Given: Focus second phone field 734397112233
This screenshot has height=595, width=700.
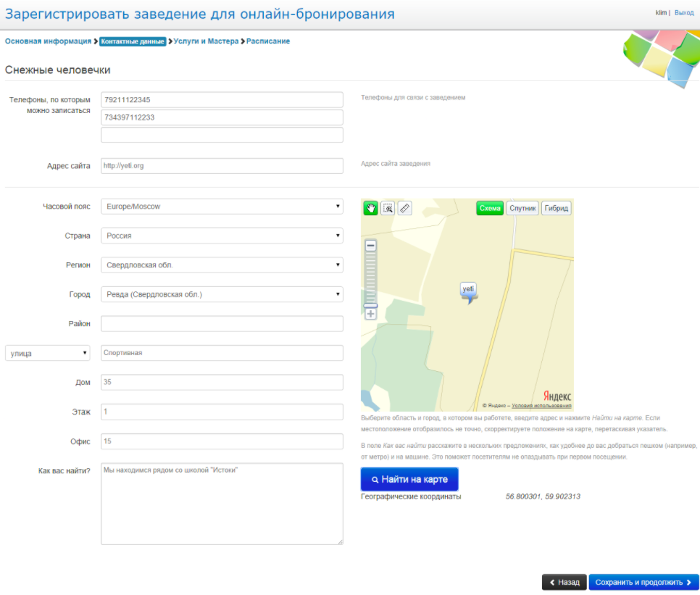Looking at the screenshot, I should [222, 117].
